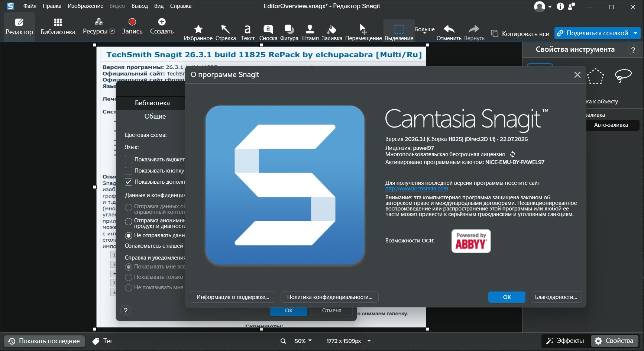Click Поделиться ссылкой share button
644x351 pixels.
point(593,33)
